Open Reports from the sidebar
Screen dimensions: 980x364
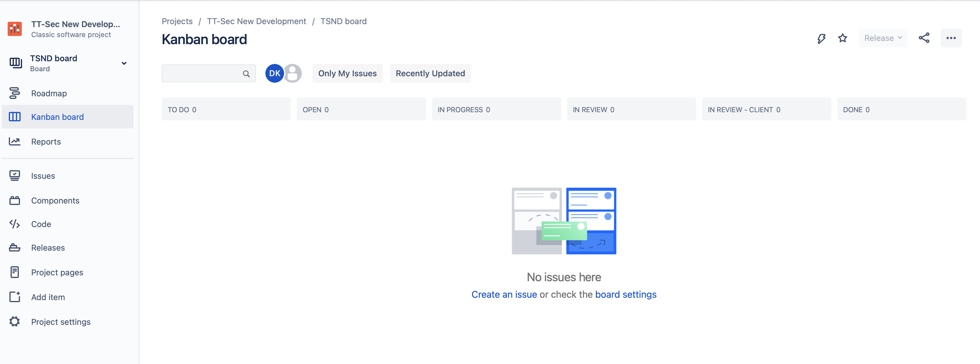click(46, 141)
